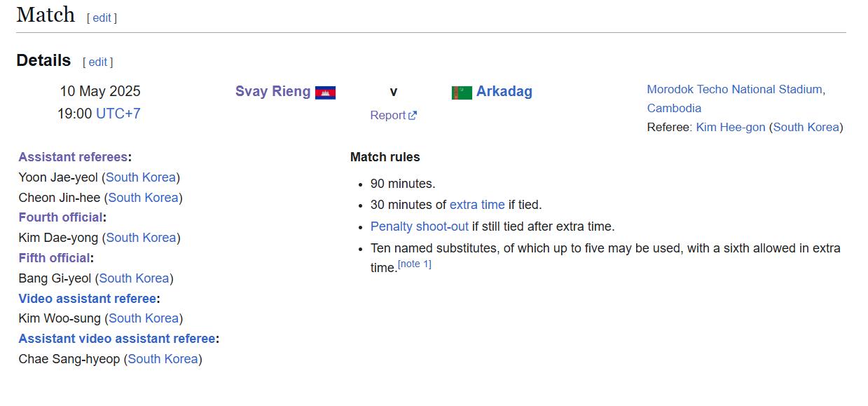Click the Turkmenistan flag icon
This screenshot has height=406, width=868.
tap(462, 93)
